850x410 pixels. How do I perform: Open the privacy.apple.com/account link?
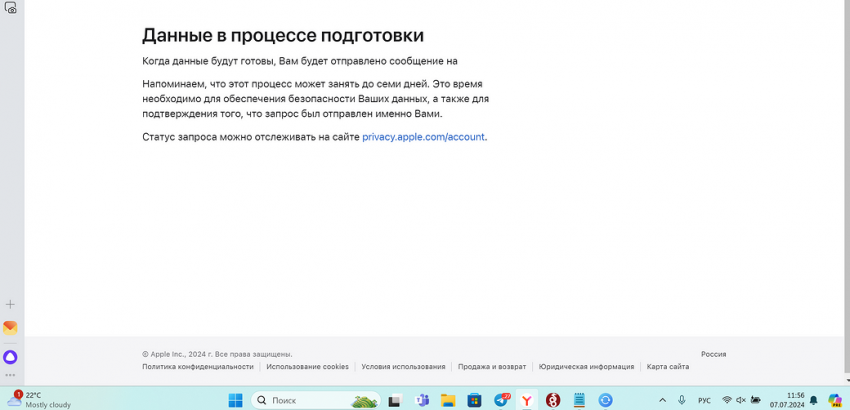click(x=423, y=137)
